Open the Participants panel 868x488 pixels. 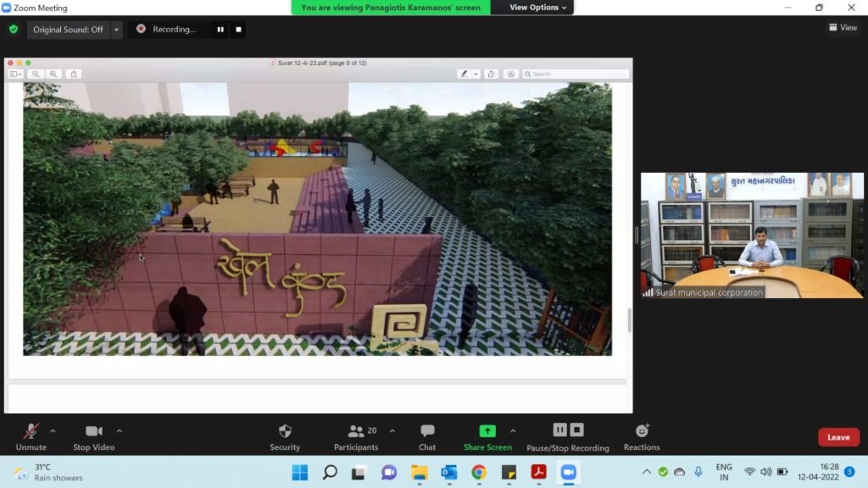pyautogui.click(x=356, y=431)
